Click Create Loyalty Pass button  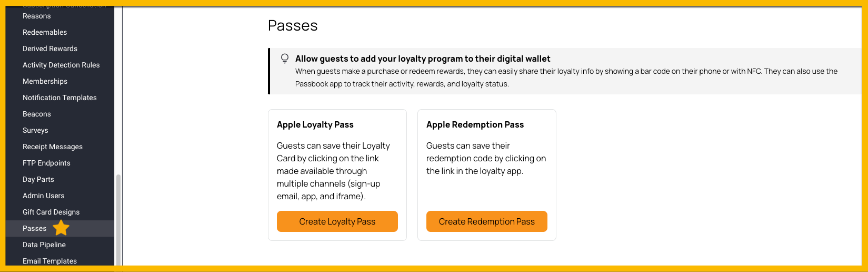tap(337, 221)
